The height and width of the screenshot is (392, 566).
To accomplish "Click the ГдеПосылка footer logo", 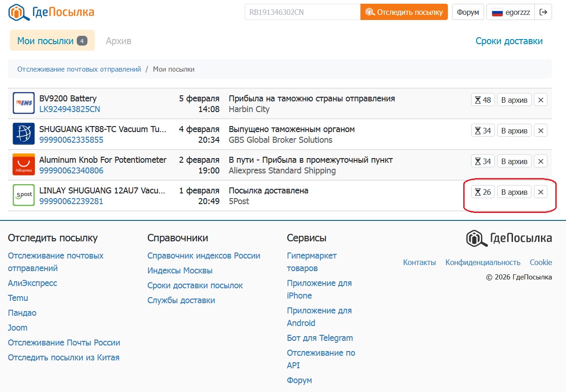I will click(509, 239).
